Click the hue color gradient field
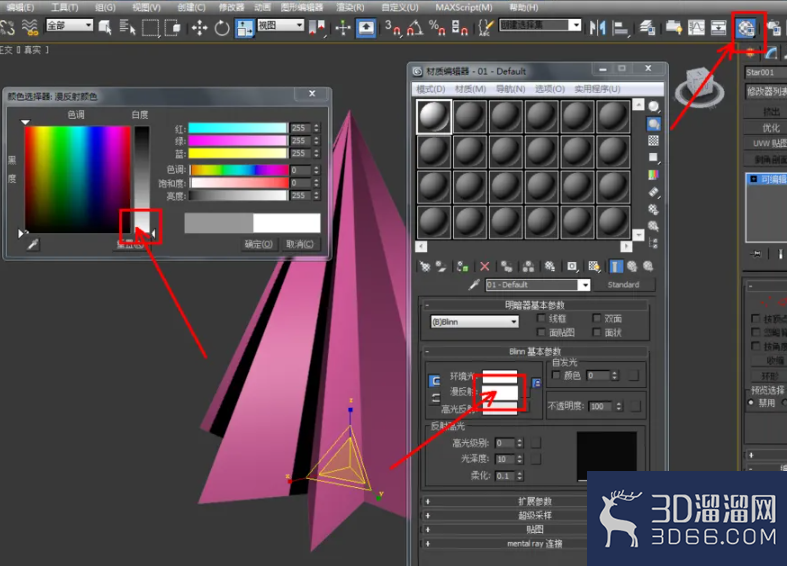The width and height of the screenshot is (787, 566). (78, 179)
